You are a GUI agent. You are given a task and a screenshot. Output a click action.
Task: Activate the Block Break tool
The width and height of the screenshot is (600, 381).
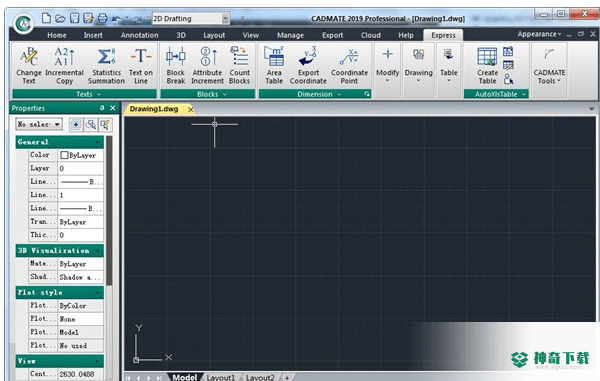pos(176,66)
